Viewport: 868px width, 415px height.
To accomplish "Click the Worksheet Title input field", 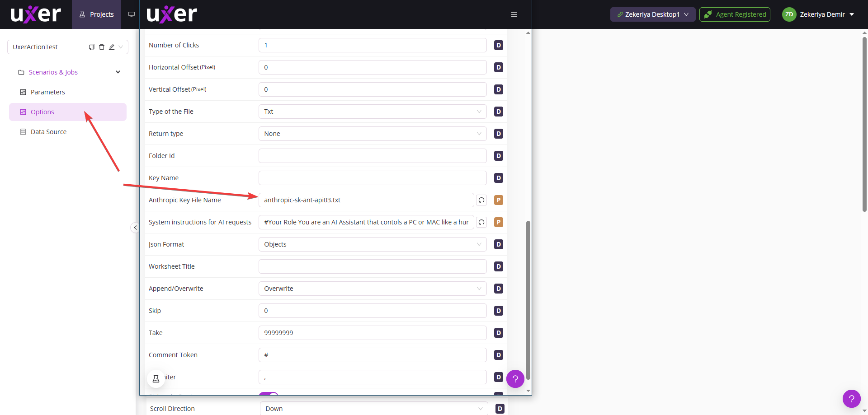I will (x=373, y=266).
